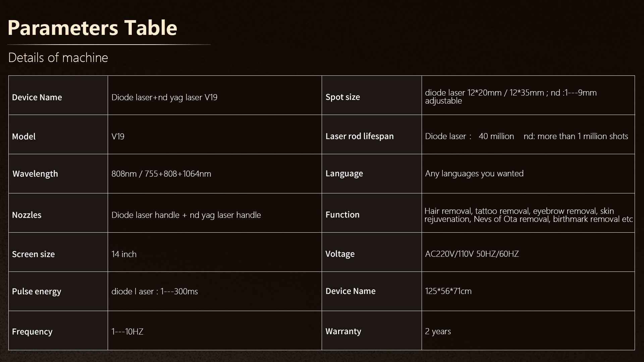
Task: Click the 1---10HZ frequency value
Action: pyautogui.click(x=127, y=331)
